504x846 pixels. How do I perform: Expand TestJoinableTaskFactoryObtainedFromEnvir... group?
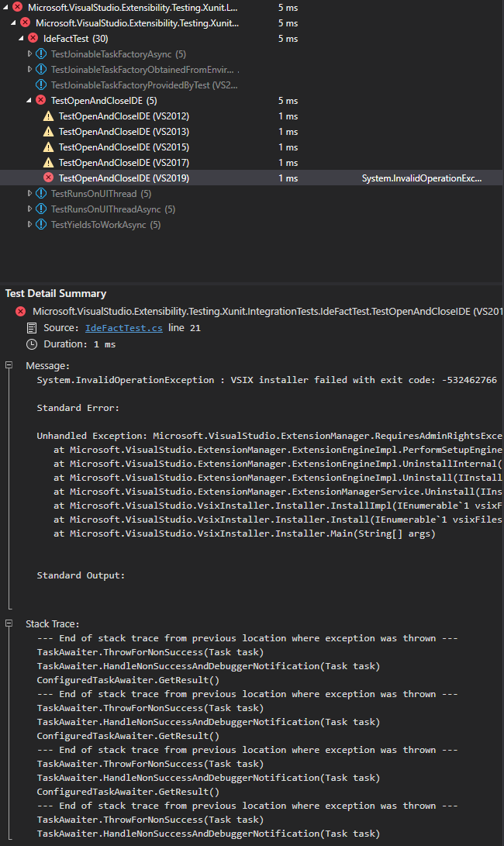pos(29,70)
